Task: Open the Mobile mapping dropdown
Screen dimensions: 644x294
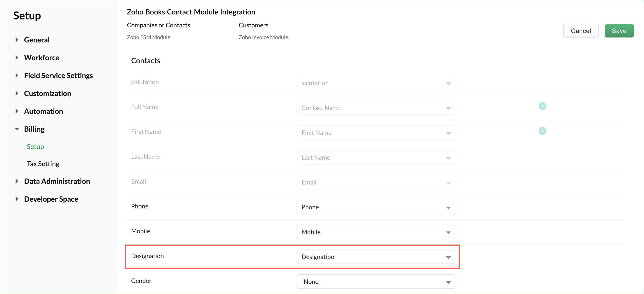Action: pyautogui.click(x=375, y=232)
